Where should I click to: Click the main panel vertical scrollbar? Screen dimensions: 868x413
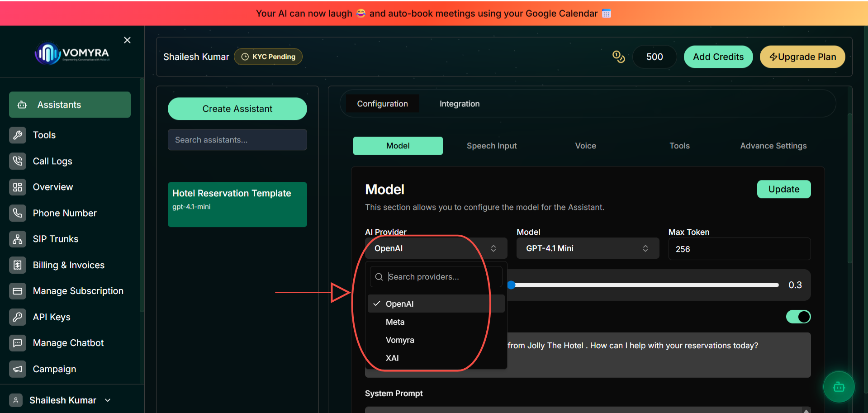point(849,188)
